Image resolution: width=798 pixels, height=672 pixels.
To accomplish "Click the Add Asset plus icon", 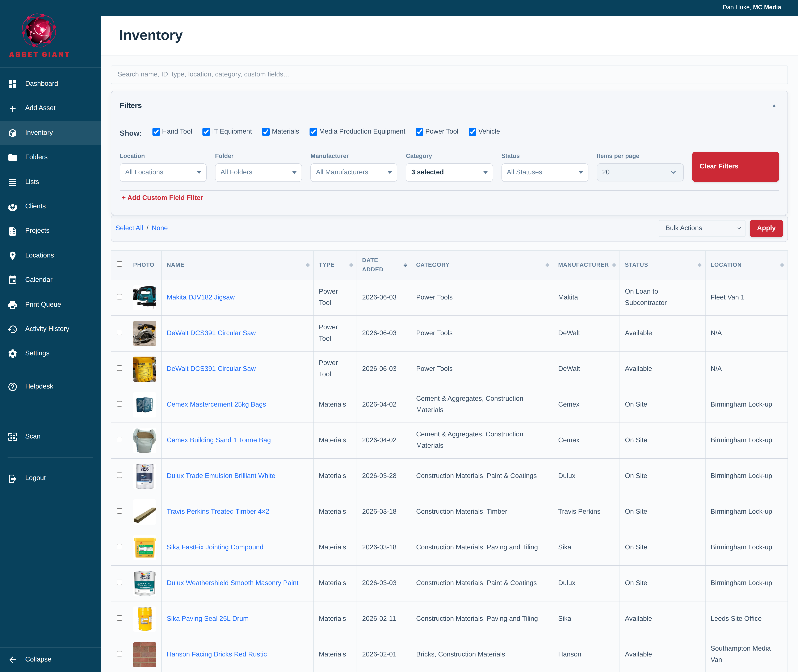I will click(13, 109).
